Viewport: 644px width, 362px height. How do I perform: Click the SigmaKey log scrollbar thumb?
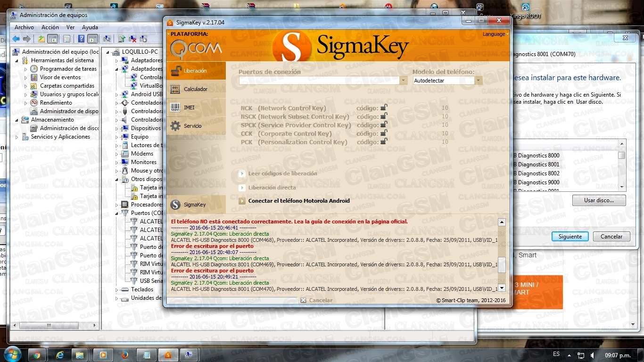coord(502,265)
